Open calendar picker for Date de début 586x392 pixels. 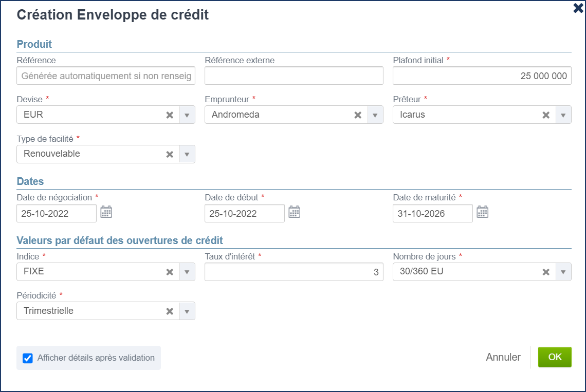point(294,212)
